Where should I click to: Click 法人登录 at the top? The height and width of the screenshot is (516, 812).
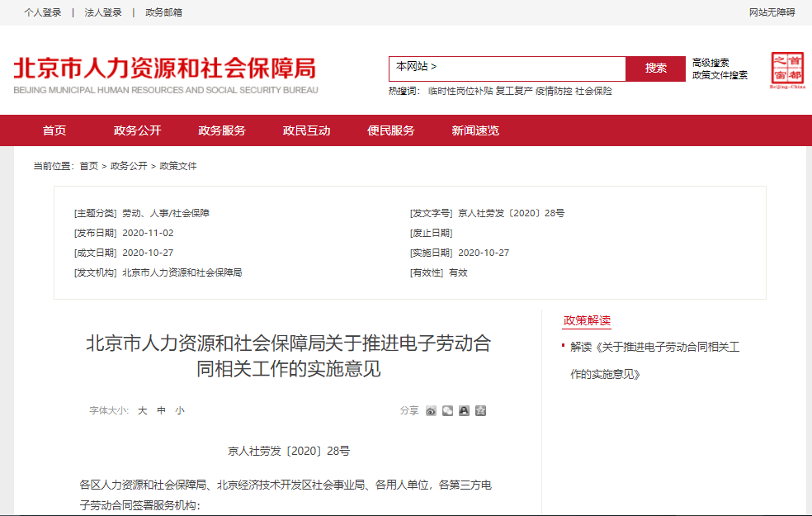[103, 12]
